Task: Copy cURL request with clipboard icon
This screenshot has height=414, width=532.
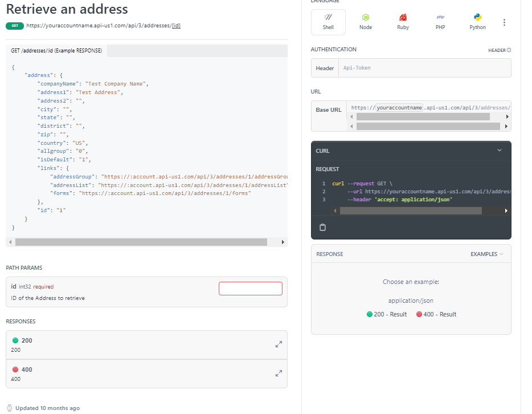Action: click(322, 227)
